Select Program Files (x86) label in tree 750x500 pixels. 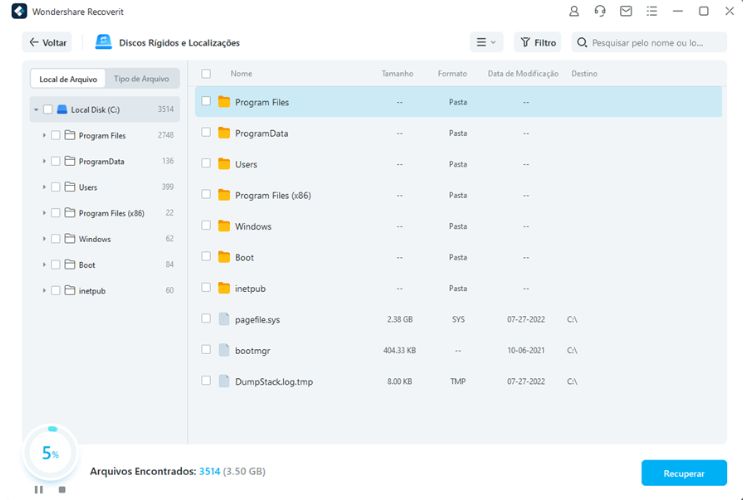111,213
